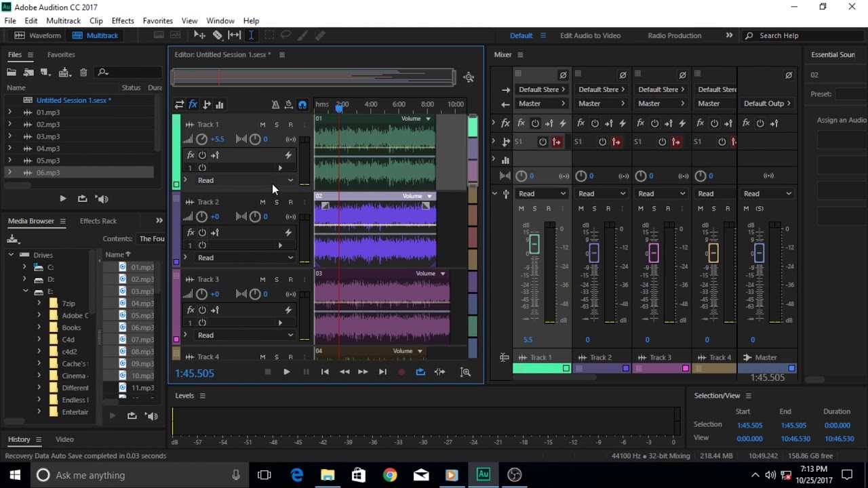This screenshot has width=868, height=488.
Task: Open Google Chrome from taskbar
Action: (389, 475)
